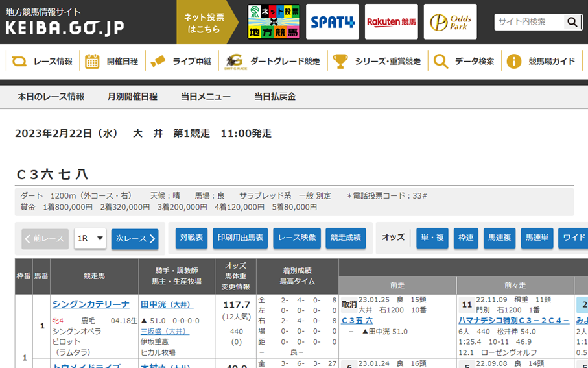The height and width of the screenshot is (368, 588).
Task: Type in the サイト内検索 search field
Action: (529, 22)
